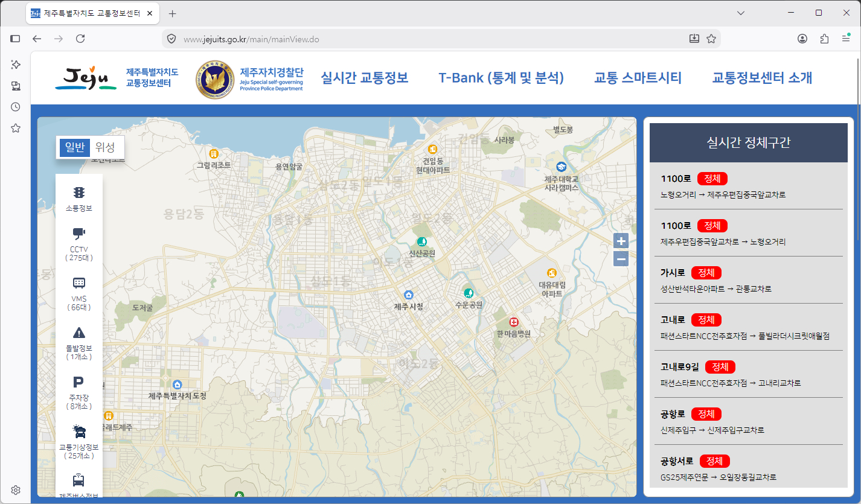Bookmark this page with star icon

[711, 39]
